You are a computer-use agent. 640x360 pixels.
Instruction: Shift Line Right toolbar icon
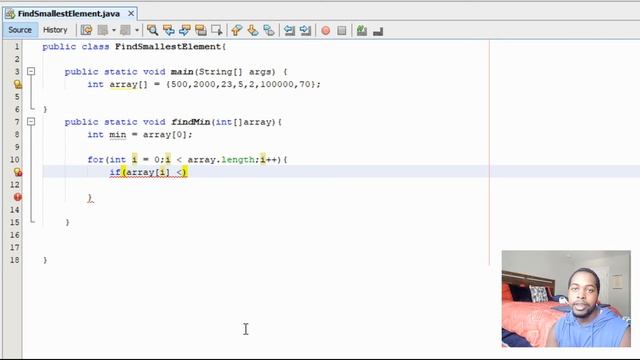tap(305, 30)
